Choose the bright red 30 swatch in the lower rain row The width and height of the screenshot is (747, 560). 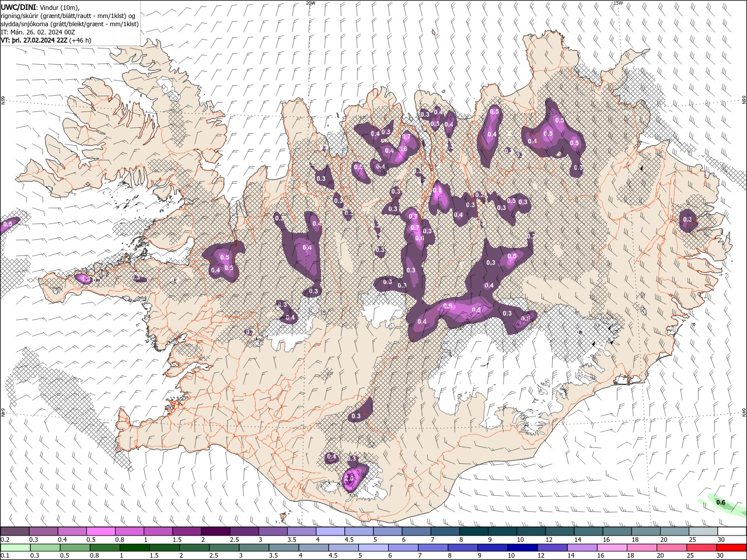(x=731, y=547)
